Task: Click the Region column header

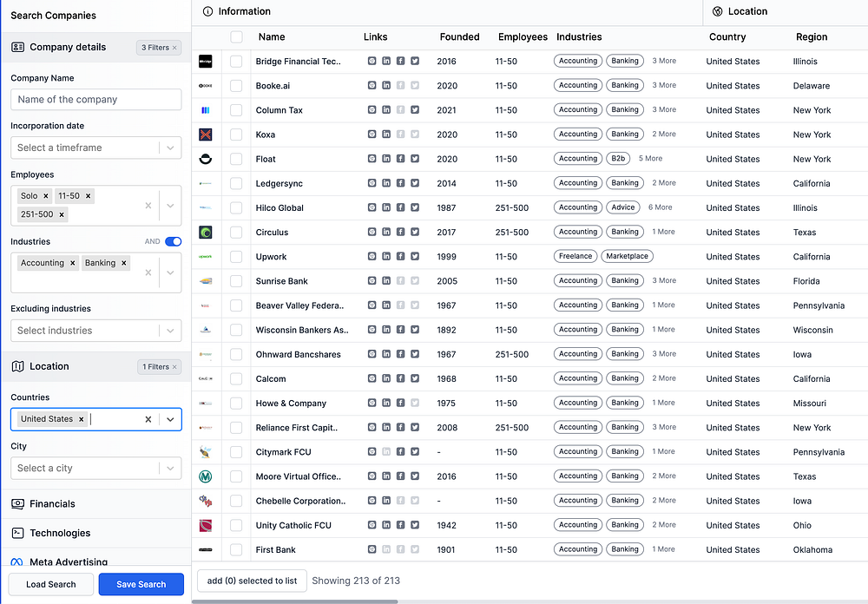Action: pos(812,37)
